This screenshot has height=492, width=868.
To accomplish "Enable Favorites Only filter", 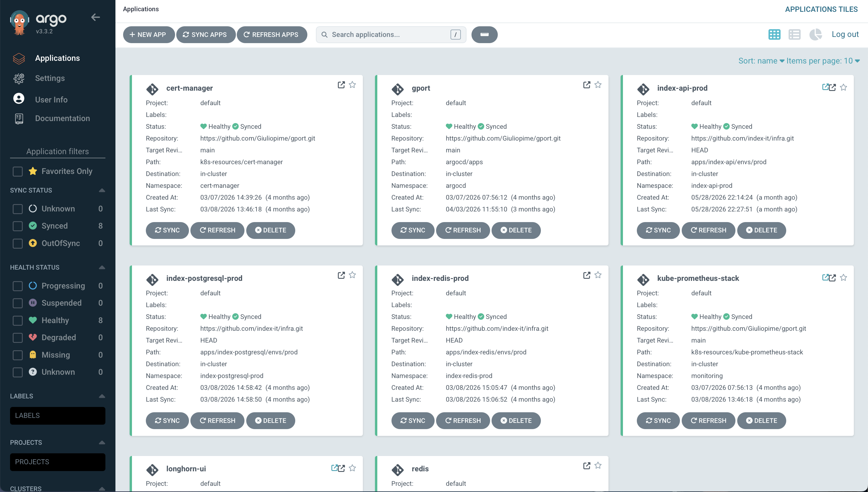I will (x=17, y=171).
